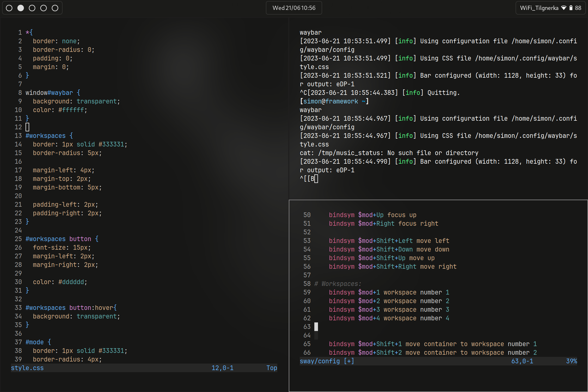Click the '# Workspaces:' comment line

click(338, 284)
